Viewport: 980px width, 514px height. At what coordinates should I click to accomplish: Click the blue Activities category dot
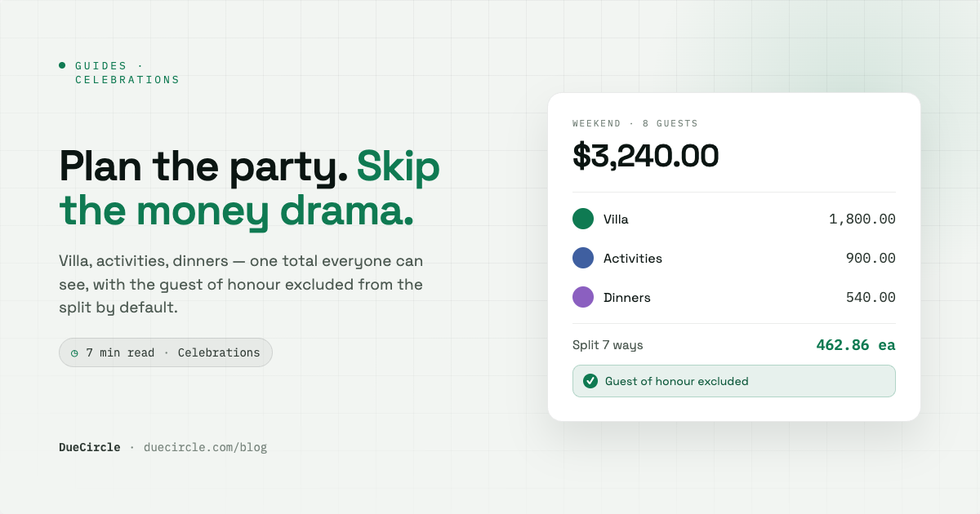click(x=583, y=258)
